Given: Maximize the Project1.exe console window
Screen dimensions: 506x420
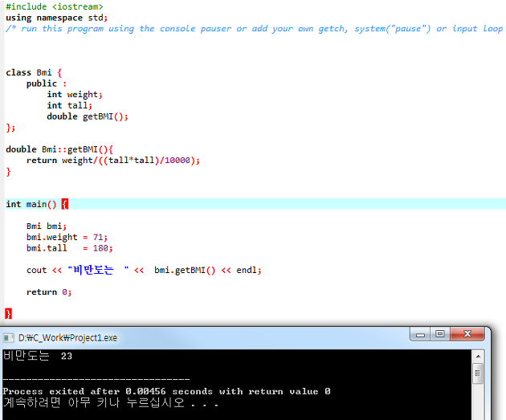Looking at the screenshot, I should [440, 334].
